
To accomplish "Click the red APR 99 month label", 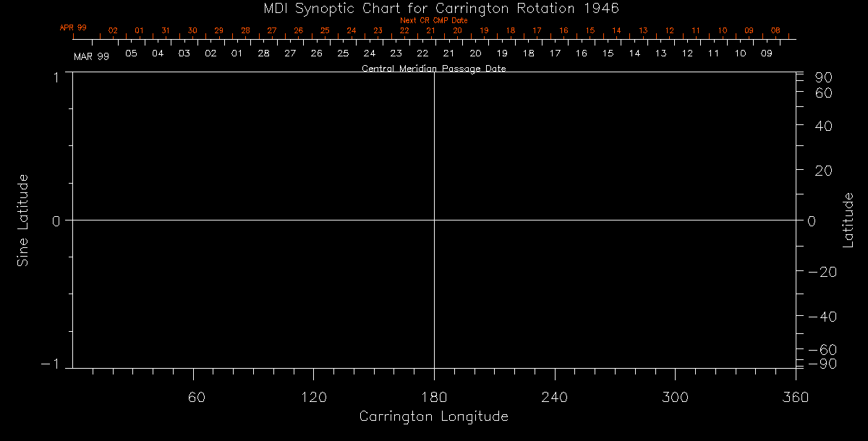I will coord(73,27).
